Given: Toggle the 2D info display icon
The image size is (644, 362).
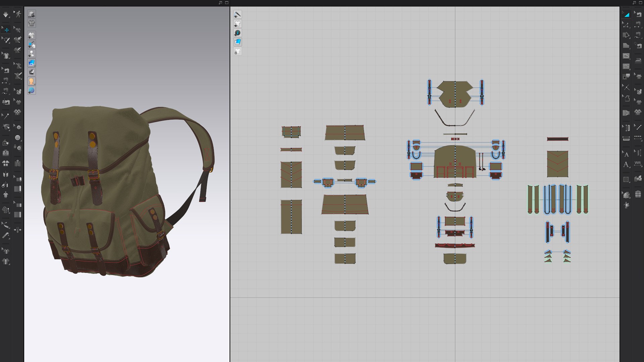Looking at the screenshot, I should click(237, 33).
